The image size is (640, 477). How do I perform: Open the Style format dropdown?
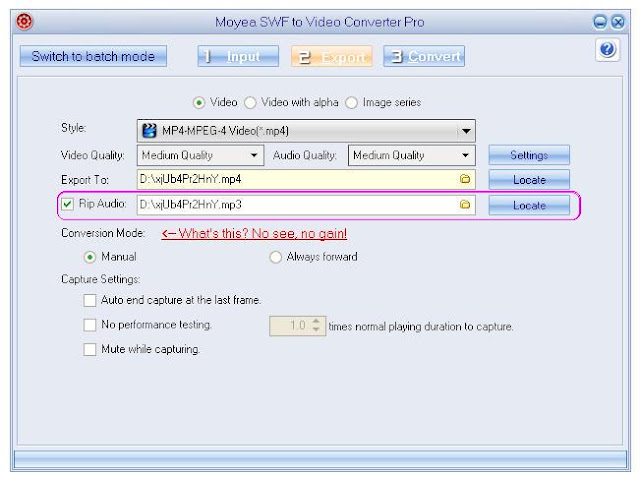coord(466,131)
